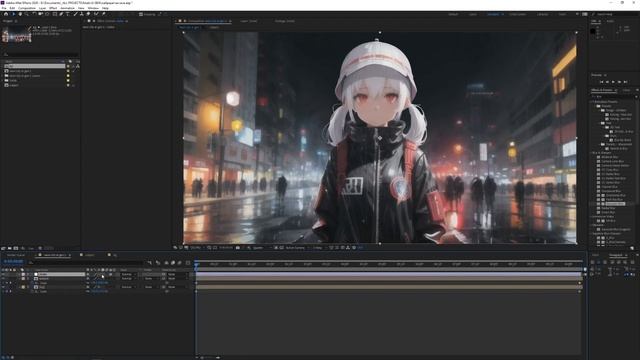Select the Home icon in toolbar

(x=6, y=14)
